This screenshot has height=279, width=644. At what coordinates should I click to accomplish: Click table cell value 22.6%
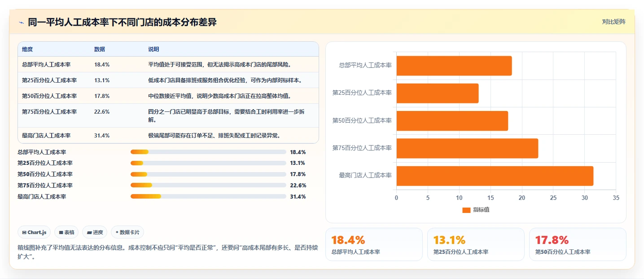click(102, 112)
